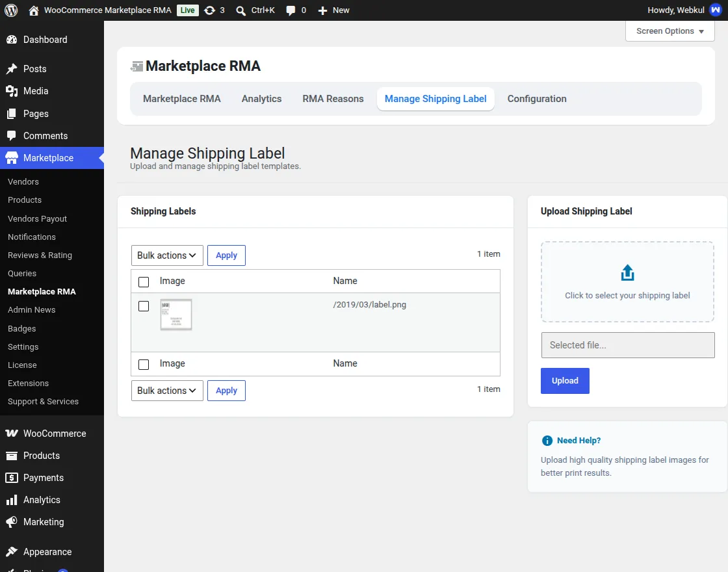Check the box for /2019/03/label.png row
The image size is (728, 572).
point(144,306)
